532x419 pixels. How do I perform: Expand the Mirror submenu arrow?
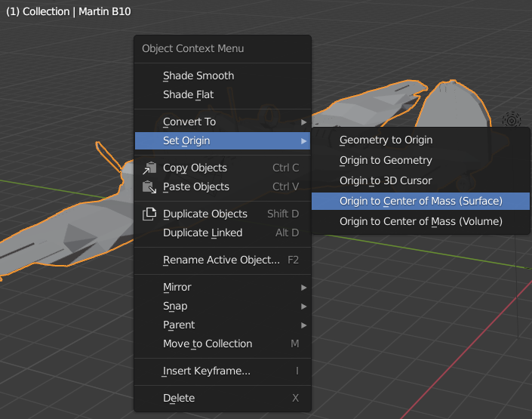303,287
